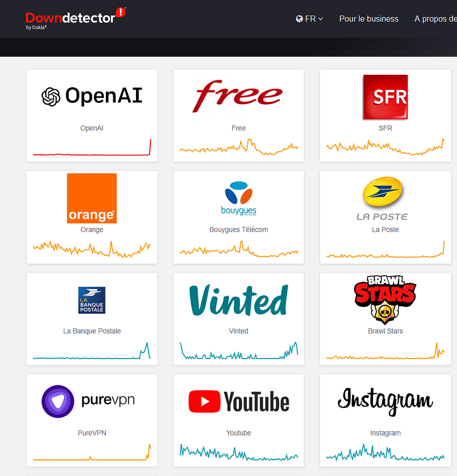Click the PureVPN logo
Screen dimensions: 457x476
point(92,401)
